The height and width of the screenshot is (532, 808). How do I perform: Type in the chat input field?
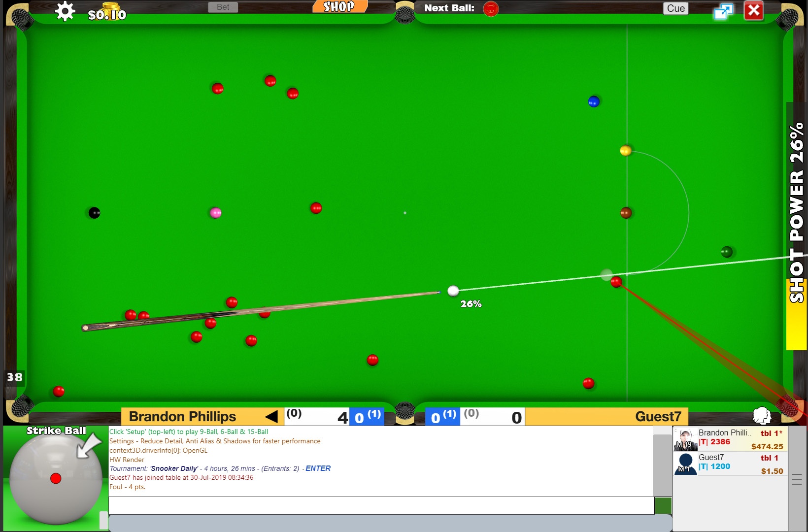(381, 505)
